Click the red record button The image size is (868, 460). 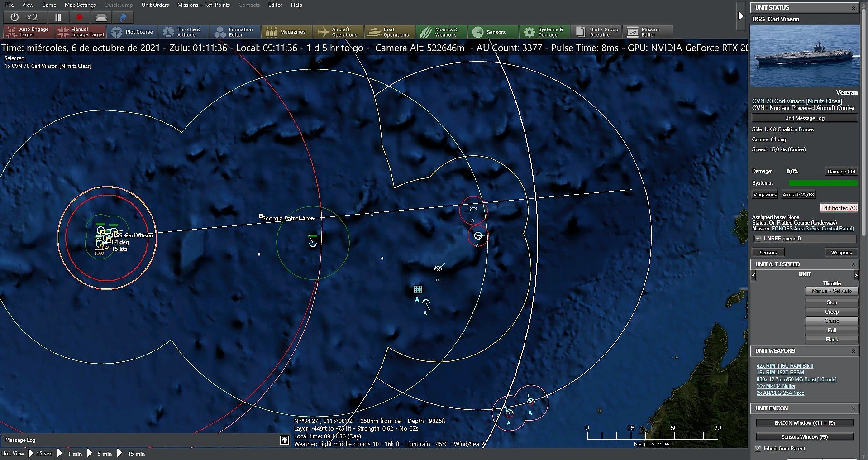pyautogui.click(x=80, y=17)
